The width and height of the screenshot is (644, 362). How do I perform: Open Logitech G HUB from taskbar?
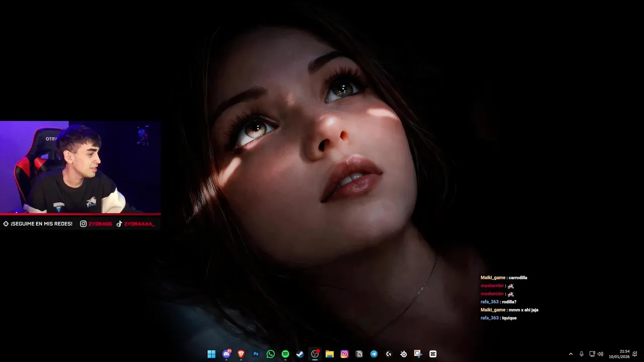tap(388, 354)
